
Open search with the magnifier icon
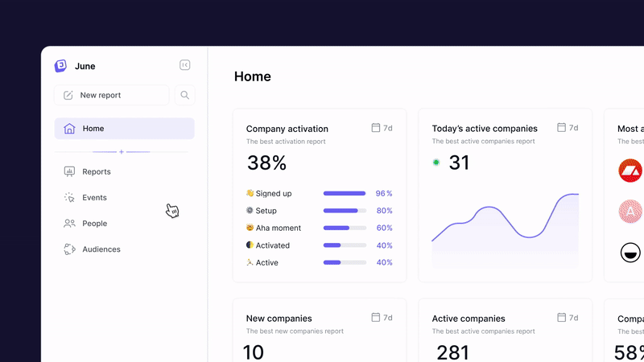click(185, 95)
